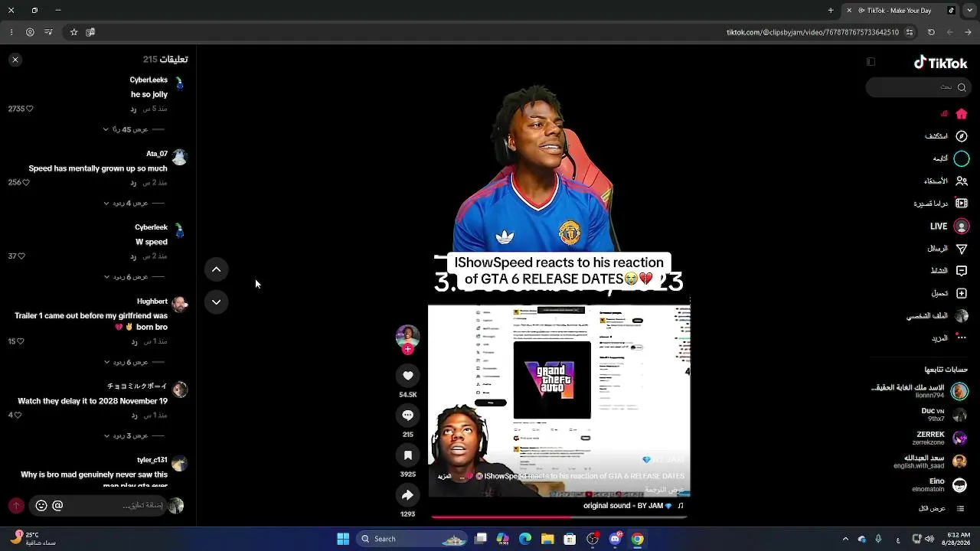Viewport: 980px width, 551px height.
Task: Open LIVE in the sidebar
Action: [962, 227]
